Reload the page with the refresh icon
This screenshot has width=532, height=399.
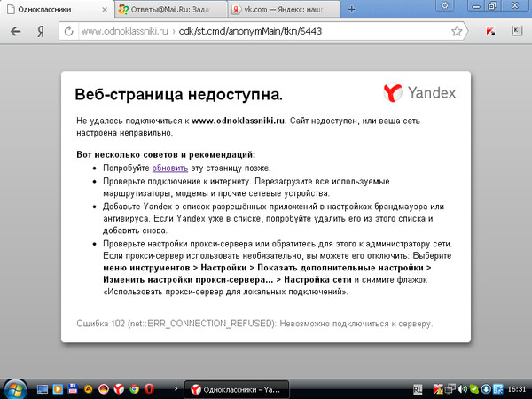pyautogui.click(x=68, y=31)
